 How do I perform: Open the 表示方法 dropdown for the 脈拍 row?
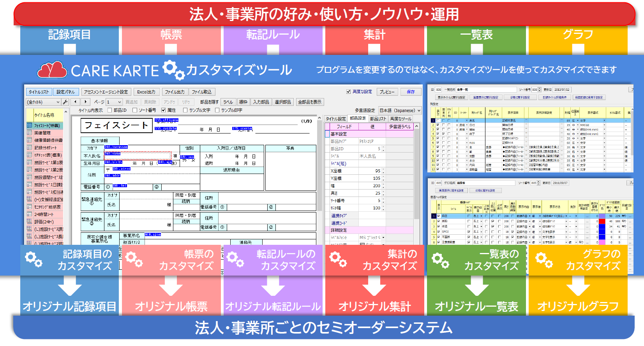(567, 221)
